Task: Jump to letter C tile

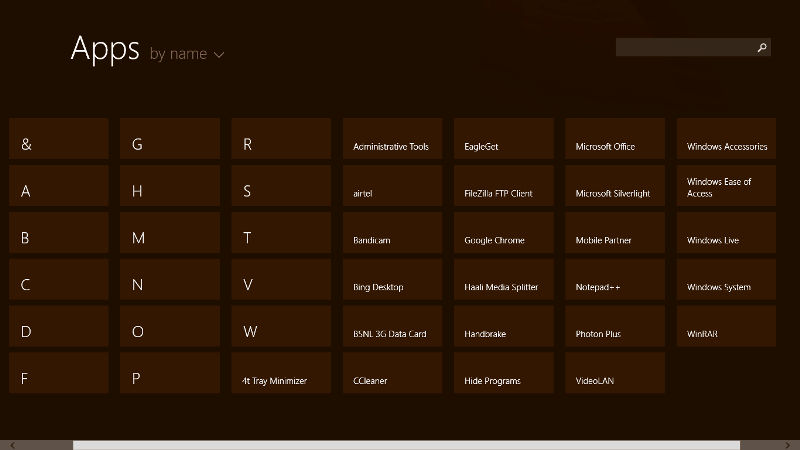Action: click(x=59, y=280)
